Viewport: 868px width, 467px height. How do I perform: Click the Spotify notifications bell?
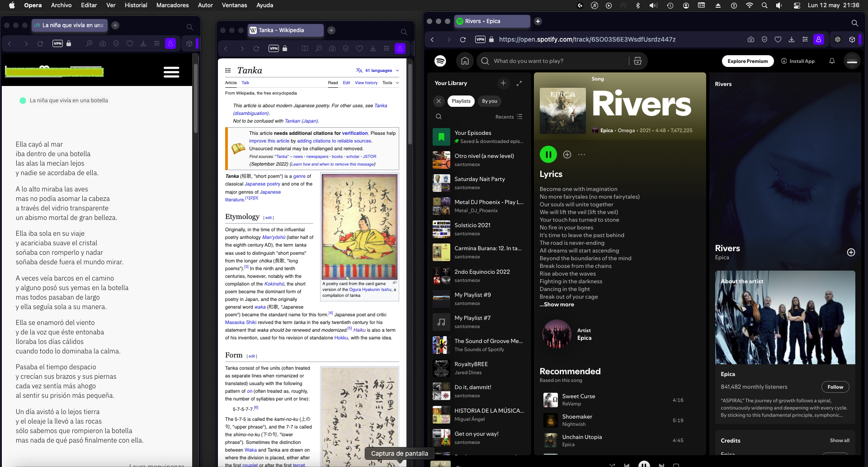pos(831,61)
